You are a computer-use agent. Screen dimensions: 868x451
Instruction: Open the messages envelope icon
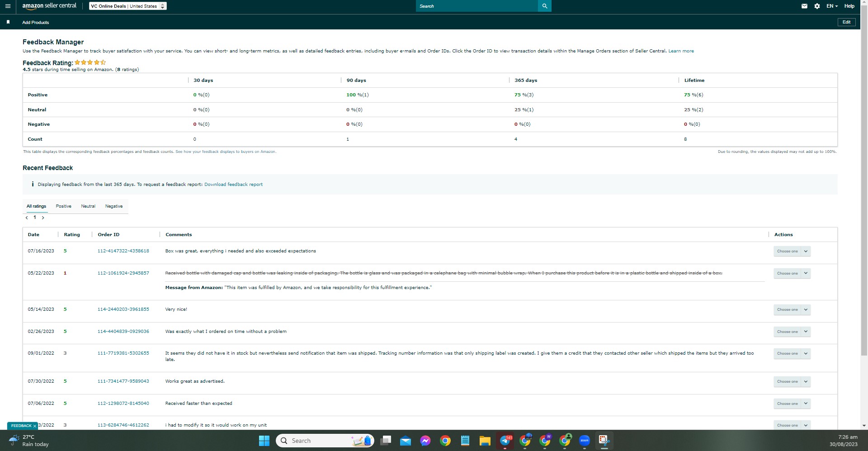tap(804, 6)
